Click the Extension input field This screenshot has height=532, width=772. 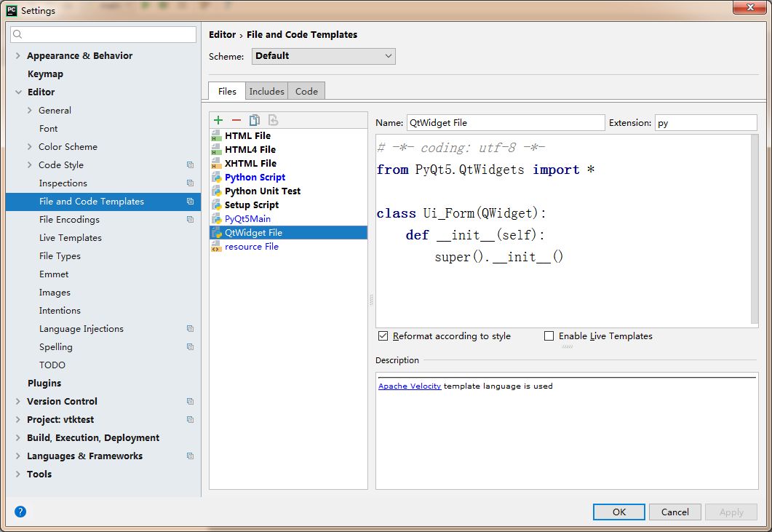706,123
